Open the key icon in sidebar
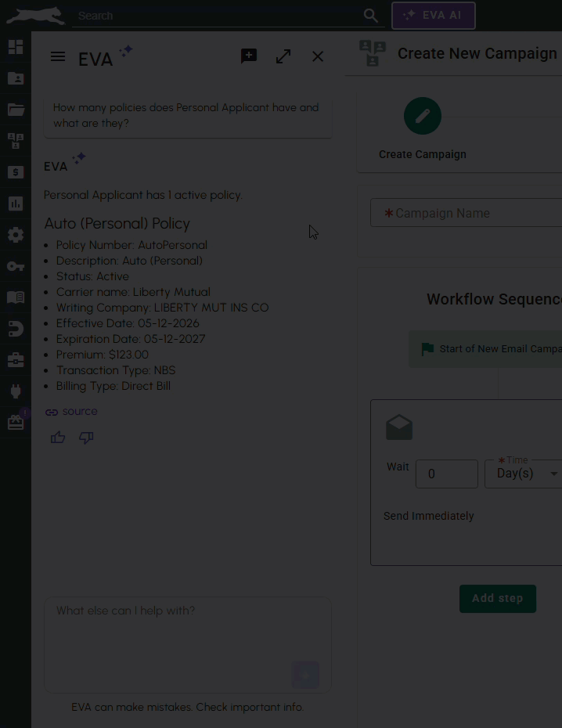This screenshot has height=728, width=562. pos(16,266)
